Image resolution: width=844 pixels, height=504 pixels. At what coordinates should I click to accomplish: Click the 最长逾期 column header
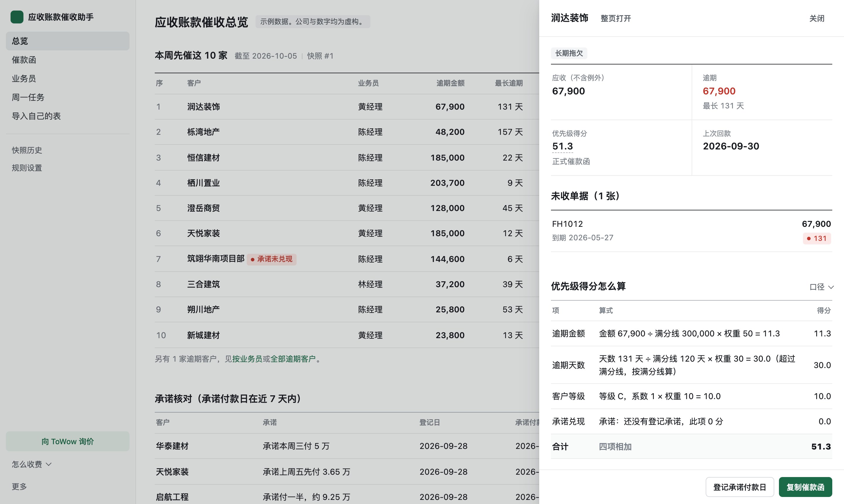pyautogui.click(x=508, y=83)
